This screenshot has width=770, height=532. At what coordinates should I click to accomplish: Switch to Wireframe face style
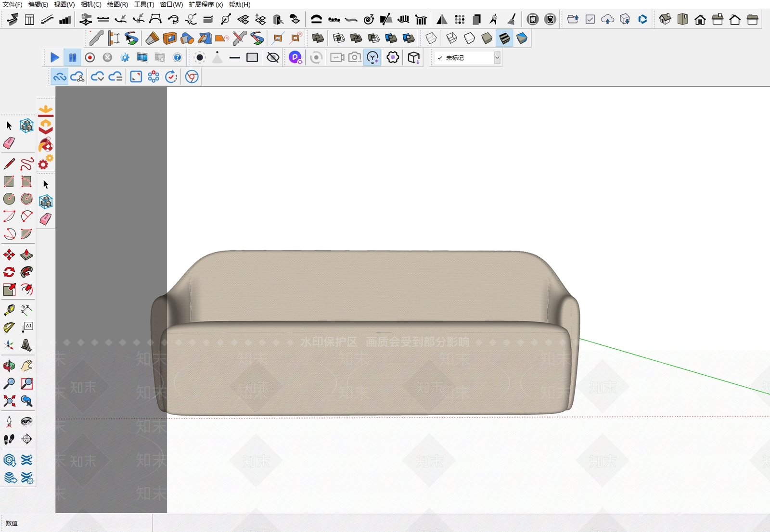451,38
